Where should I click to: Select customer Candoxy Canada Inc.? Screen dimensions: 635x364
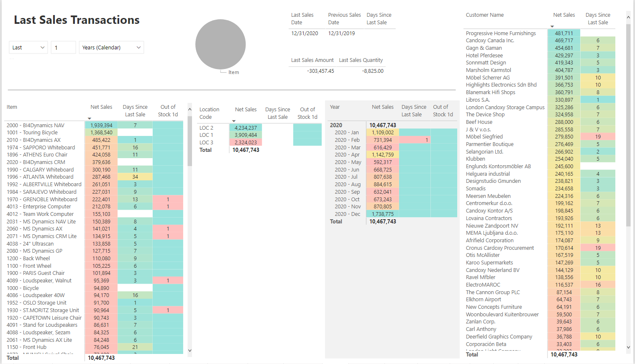pyautogui.click(x=490, y=41)
